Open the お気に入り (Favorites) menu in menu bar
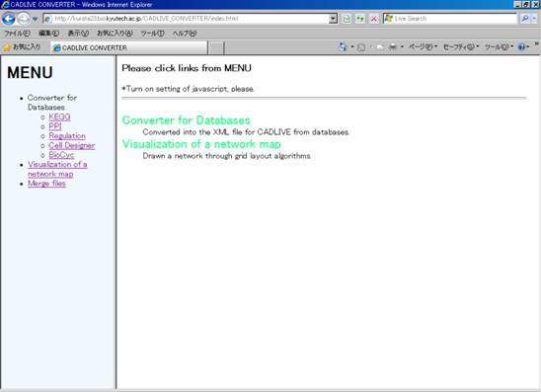Screen dimensions: 541x392 pyautogui.click(x=115, y=34)
